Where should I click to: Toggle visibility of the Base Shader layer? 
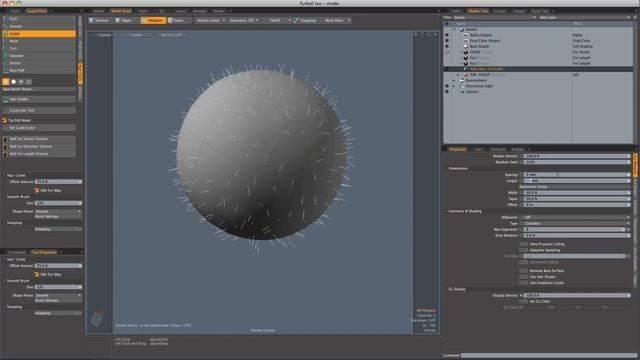click(x=447, y=47)
